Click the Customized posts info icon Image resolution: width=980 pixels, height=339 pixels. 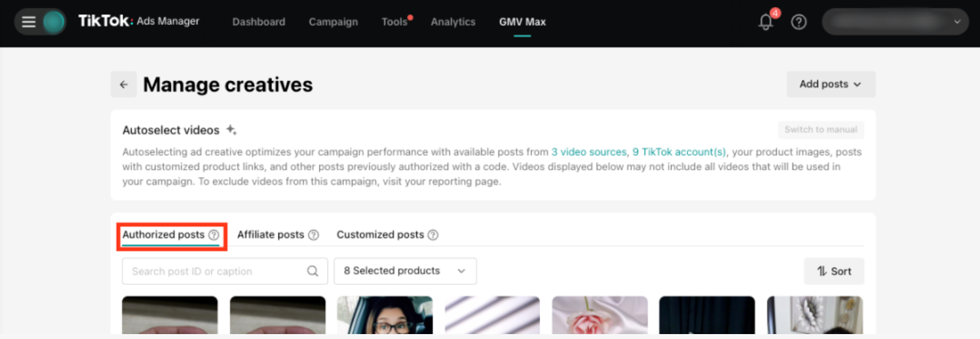coord(433,235)
